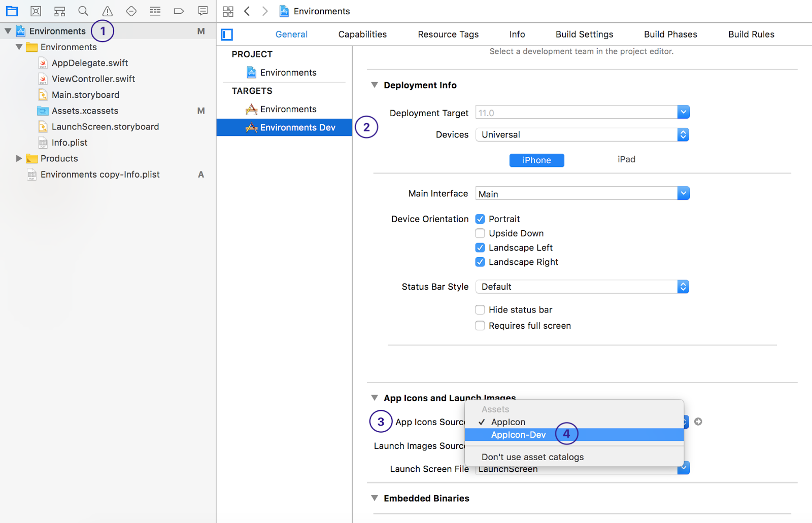Switch to Build Phases tab

[x=670, y=34]
